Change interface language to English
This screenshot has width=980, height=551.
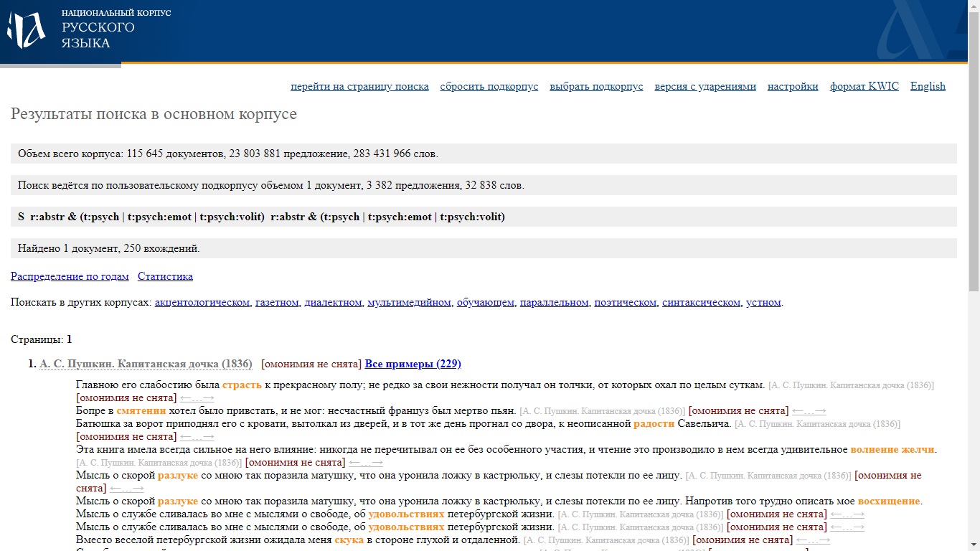(927, 86)
